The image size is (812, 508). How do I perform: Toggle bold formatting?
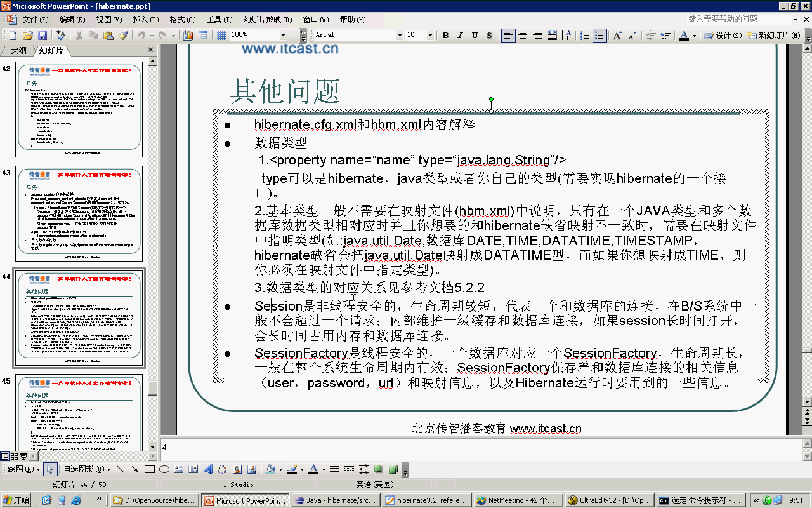point(445,36)
